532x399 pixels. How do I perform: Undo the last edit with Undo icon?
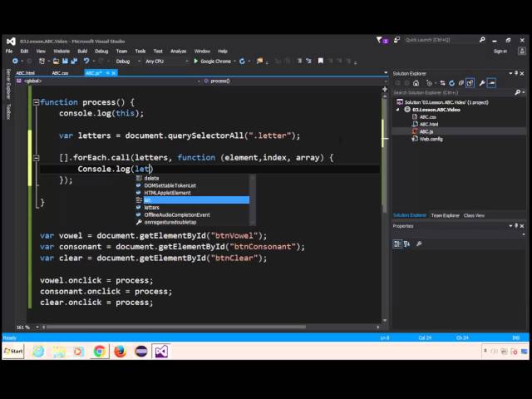click(86, 61)
